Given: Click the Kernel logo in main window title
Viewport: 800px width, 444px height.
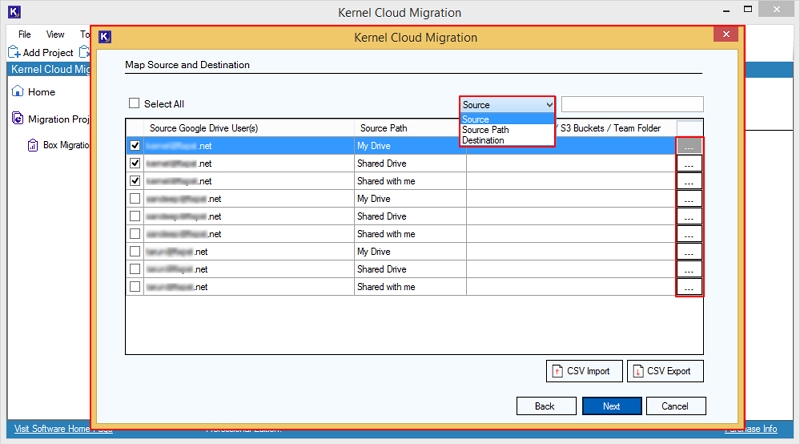Looking at the screenshot, I should [x=14, y=12].
